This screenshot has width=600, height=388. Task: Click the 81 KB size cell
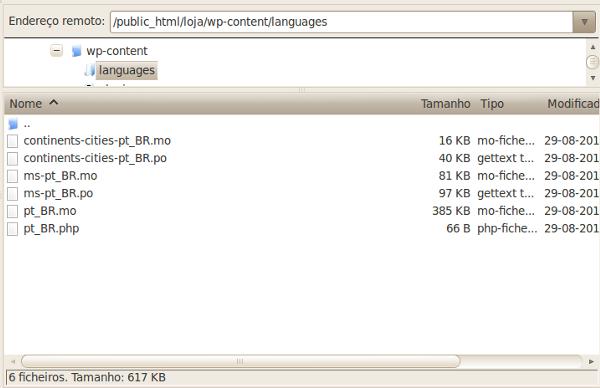pos(454,176)
